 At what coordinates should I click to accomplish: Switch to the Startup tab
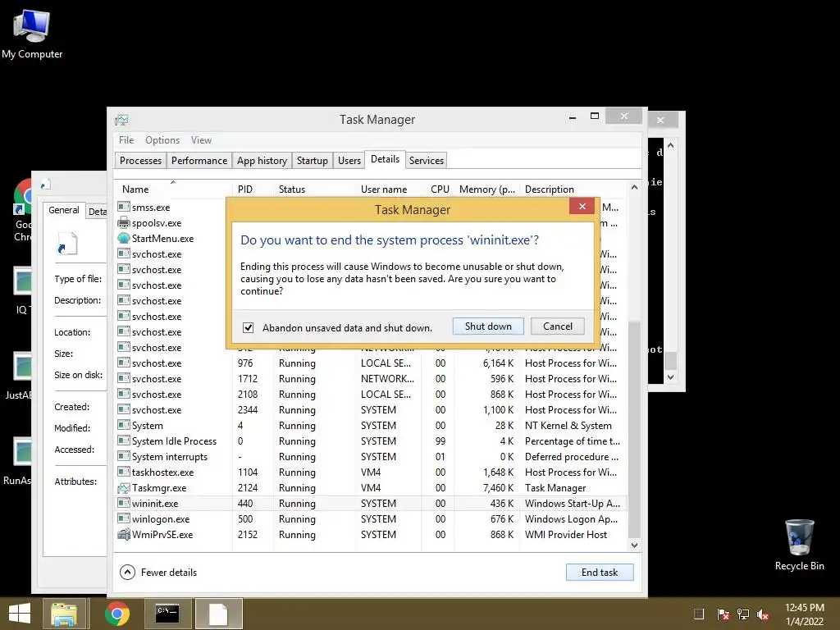[313, 161]
